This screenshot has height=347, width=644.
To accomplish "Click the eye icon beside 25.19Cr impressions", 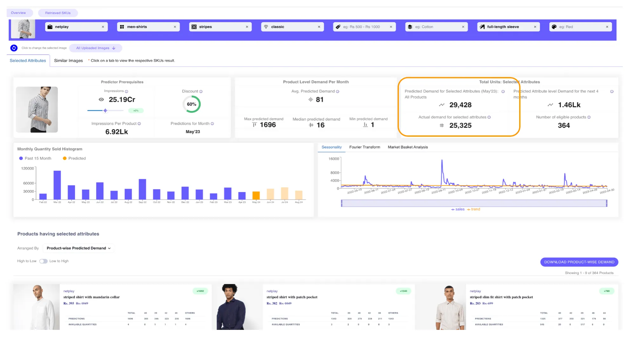I will (101, 100).
